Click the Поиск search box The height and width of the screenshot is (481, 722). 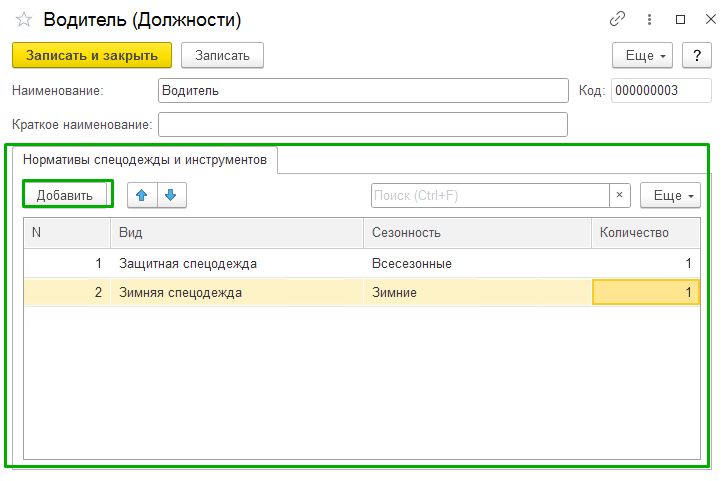coord(490,195)
